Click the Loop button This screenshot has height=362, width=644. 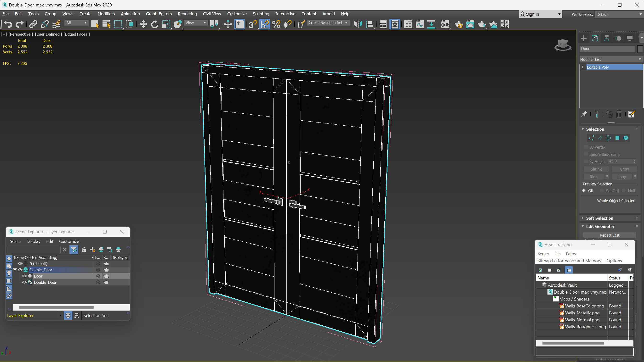point(621,177)
